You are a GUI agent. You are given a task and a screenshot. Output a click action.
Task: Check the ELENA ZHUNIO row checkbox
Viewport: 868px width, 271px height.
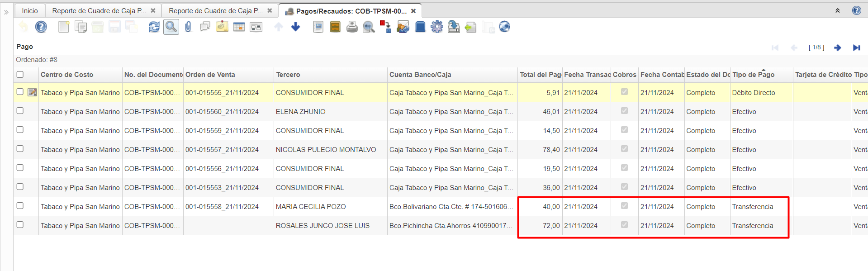[20, 111]
